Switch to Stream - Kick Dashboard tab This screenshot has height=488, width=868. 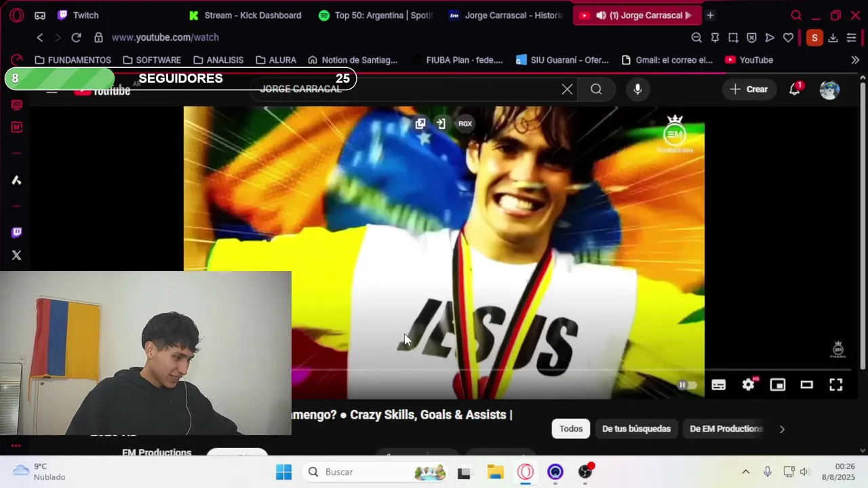coord(246,16)
